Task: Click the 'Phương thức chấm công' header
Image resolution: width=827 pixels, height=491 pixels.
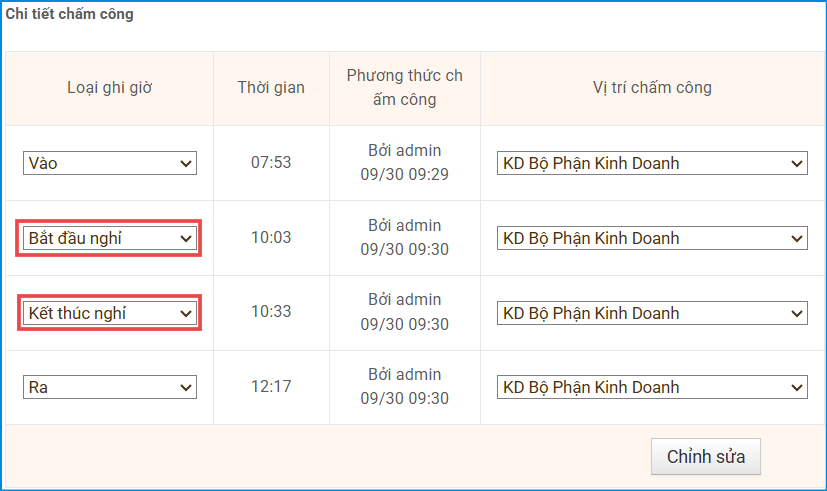Action: click(x=405, y=88)
